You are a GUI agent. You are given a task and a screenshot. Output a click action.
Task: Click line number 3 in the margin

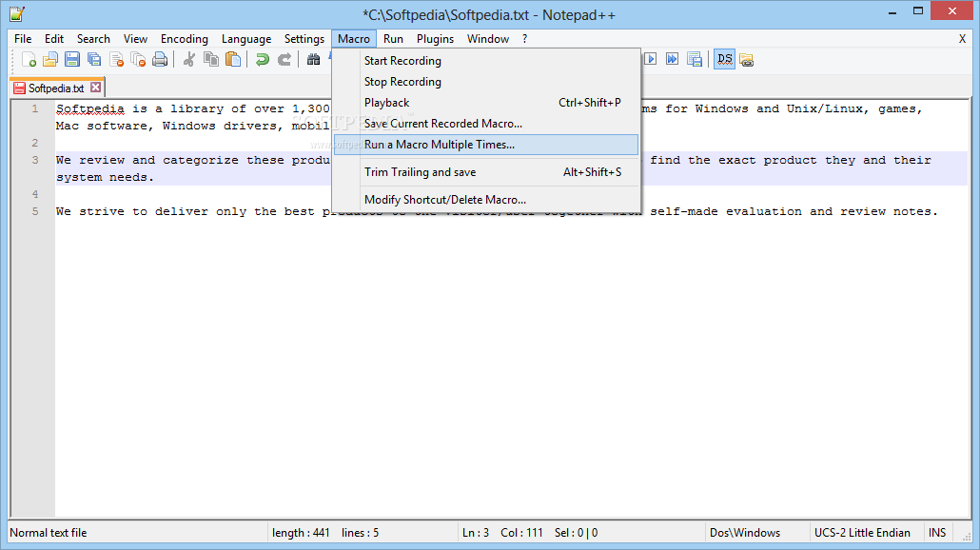point(35,160)
